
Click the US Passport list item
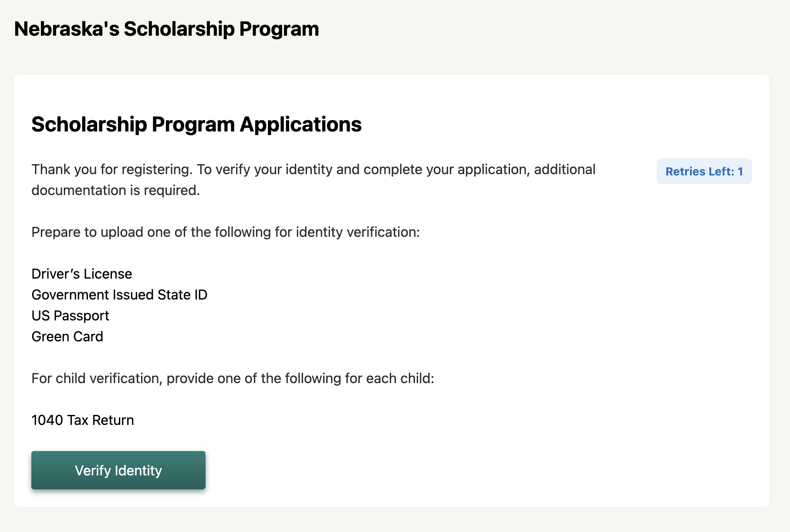point(70,316)
